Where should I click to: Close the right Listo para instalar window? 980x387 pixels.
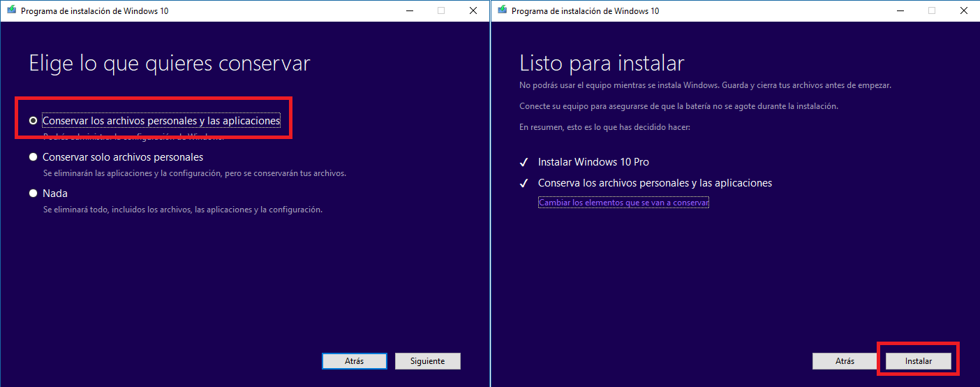pos(964,10)
